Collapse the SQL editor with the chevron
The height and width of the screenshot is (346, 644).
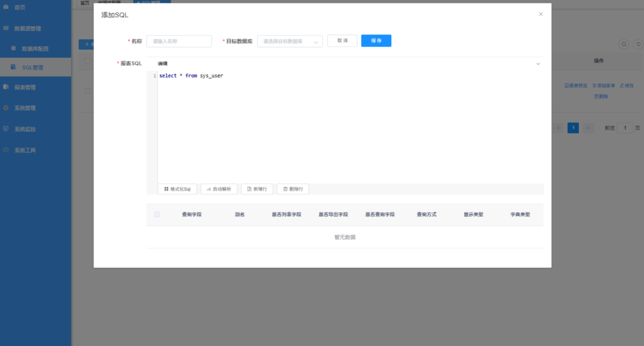point(538,63)
